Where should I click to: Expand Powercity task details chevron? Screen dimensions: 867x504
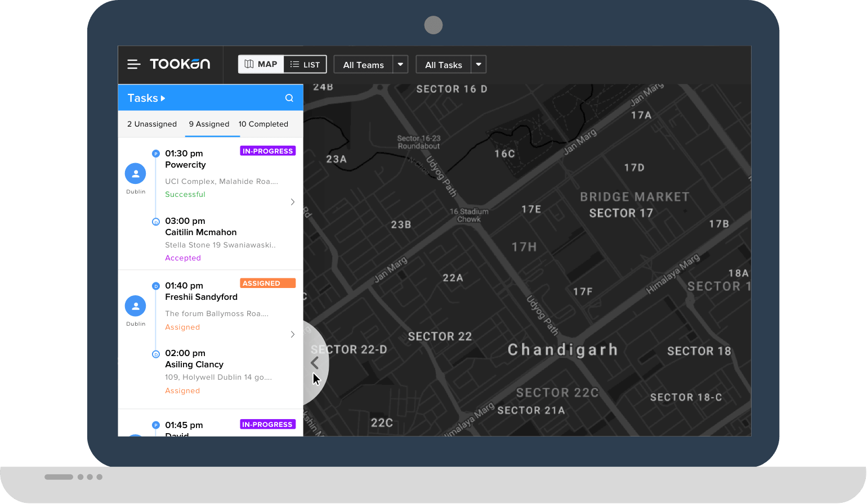click(292, 202)
